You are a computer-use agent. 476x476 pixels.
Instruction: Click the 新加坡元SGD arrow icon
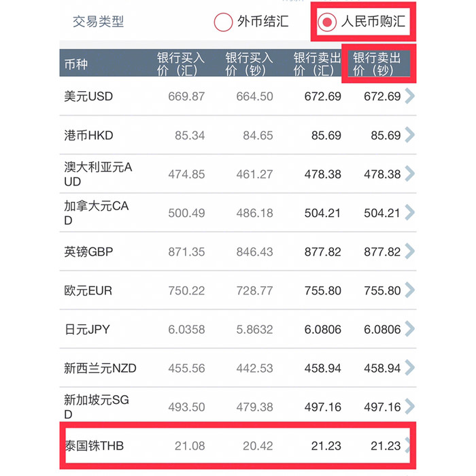(x=409, y=407)
